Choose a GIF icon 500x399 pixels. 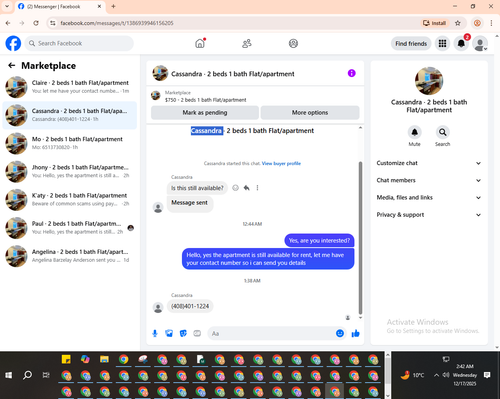197,333
